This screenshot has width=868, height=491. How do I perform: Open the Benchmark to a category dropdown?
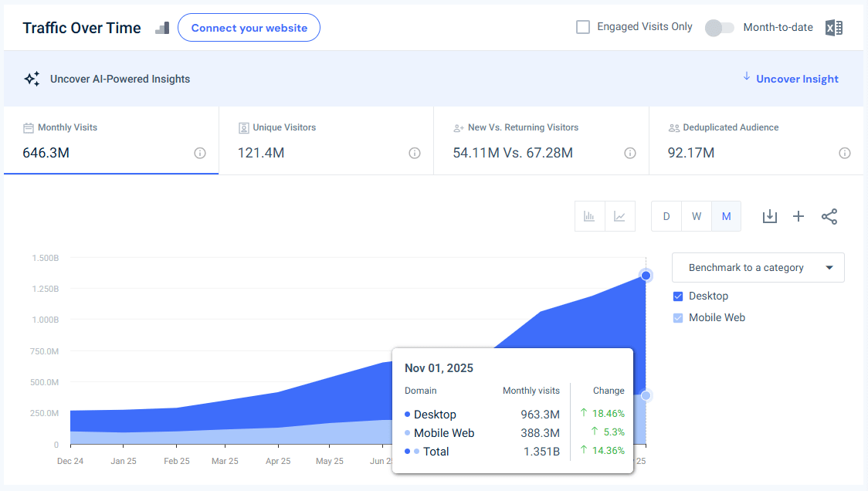758,267
